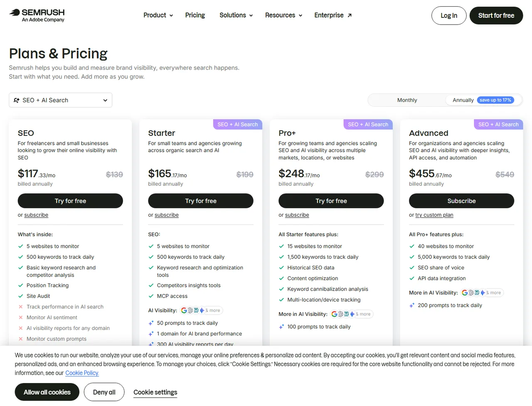Click checkmark beside Site Audit
The width and height of the screenshot is (532, 406).
click(20, 296)
